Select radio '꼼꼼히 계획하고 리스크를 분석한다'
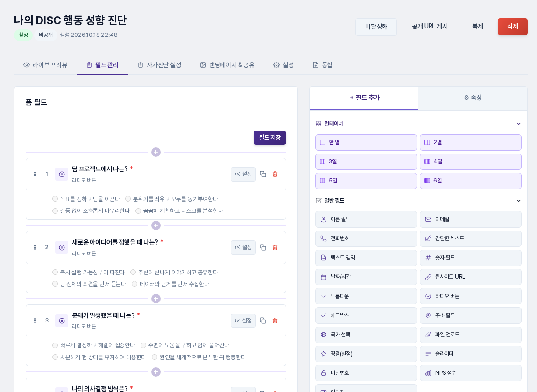The height and width of the screenshot is (392, 537). (138, 211)
